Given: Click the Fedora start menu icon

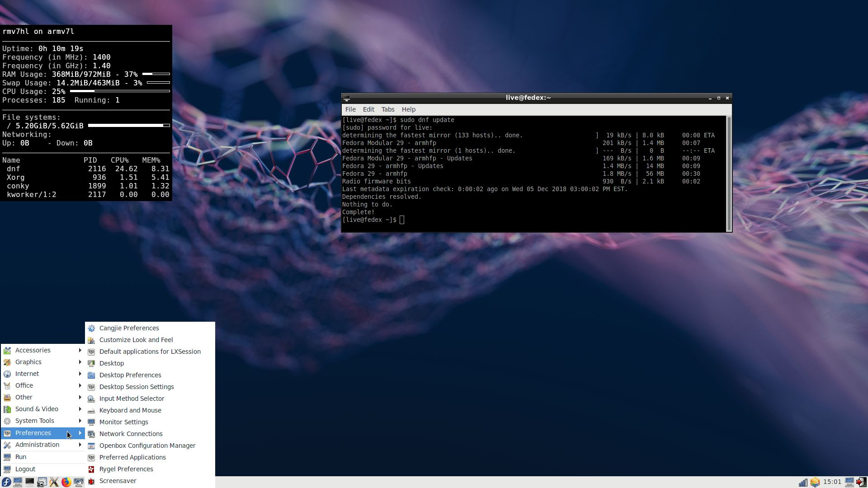Looking at the screenshot, I should click(x=6, y=482).
